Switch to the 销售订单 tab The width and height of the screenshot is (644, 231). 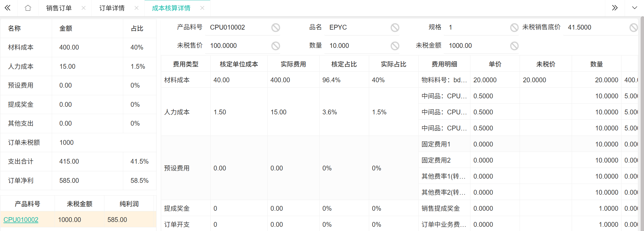coord(59,8)
